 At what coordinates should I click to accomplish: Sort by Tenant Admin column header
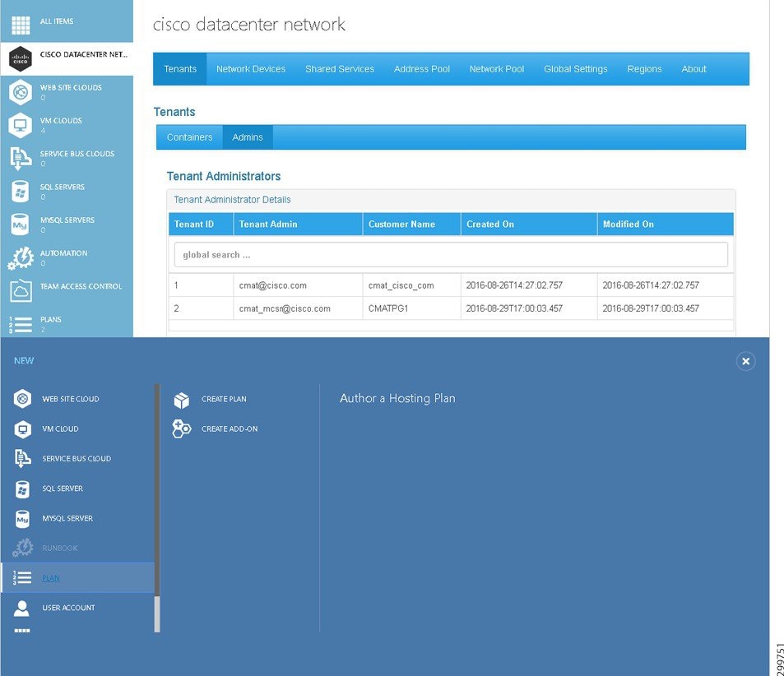(x=298, y=224)
